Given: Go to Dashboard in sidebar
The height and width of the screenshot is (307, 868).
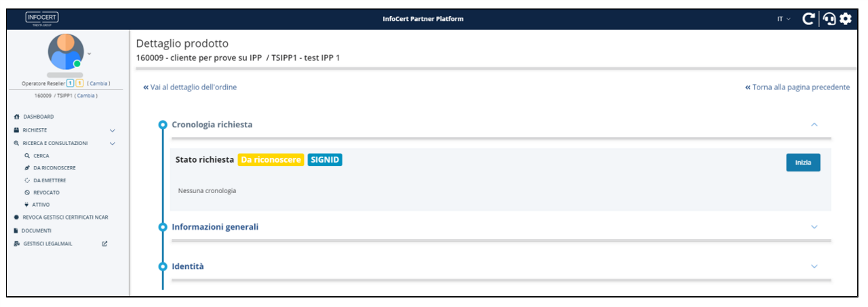Looking at the screenshot, I should pyautogui.click(x=38, y=117).
